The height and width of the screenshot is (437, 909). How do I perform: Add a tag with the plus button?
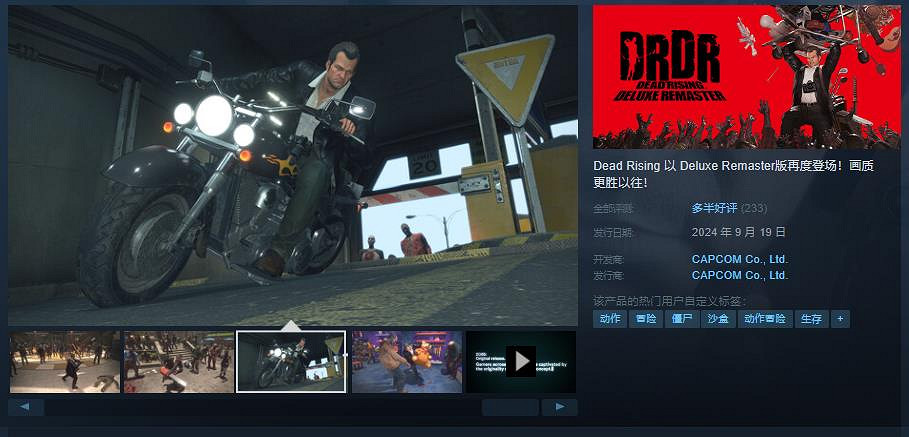pos(840,319)
